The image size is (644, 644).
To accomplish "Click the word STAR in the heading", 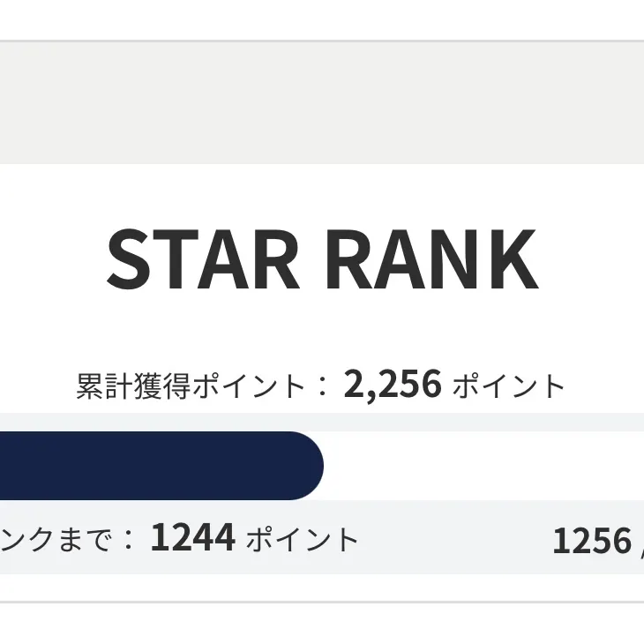I will 202,259.
